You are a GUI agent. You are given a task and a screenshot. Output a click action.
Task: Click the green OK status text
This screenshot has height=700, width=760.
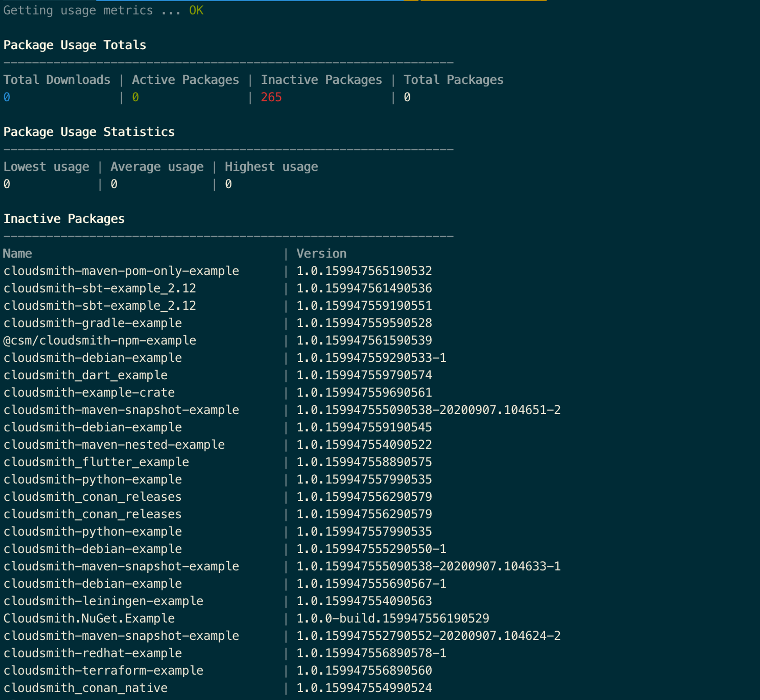pyautogui.click(x=196, y=10)
